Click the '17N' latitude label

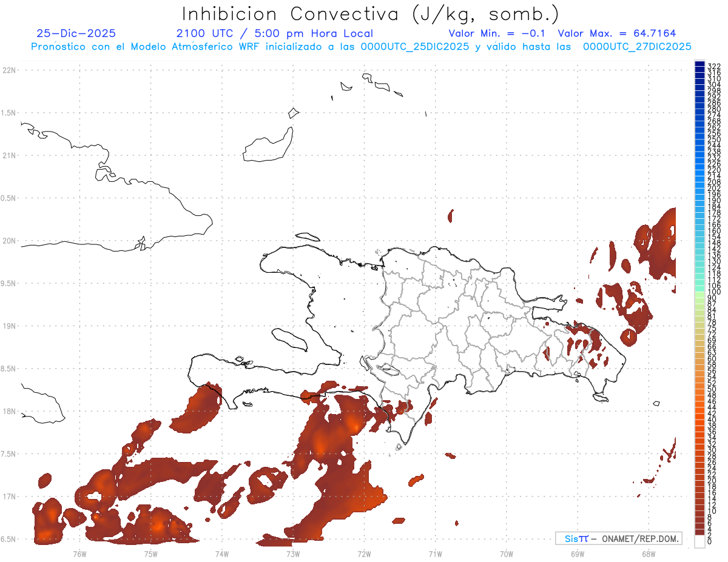9,497
